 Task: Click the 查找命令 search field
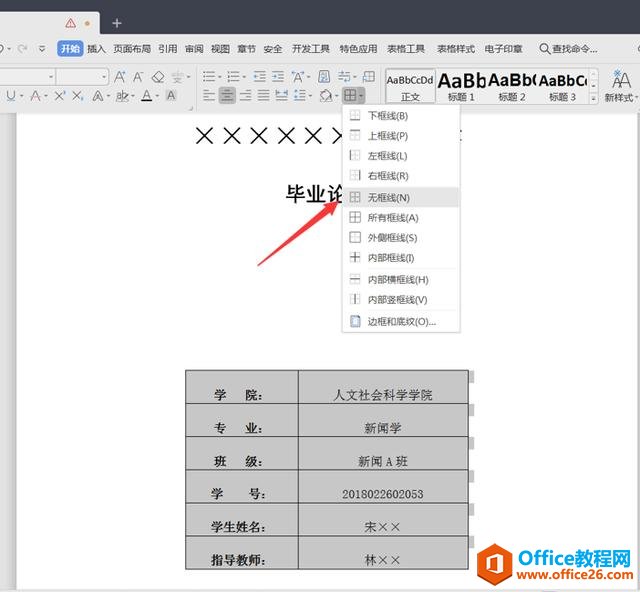[569, 49]
